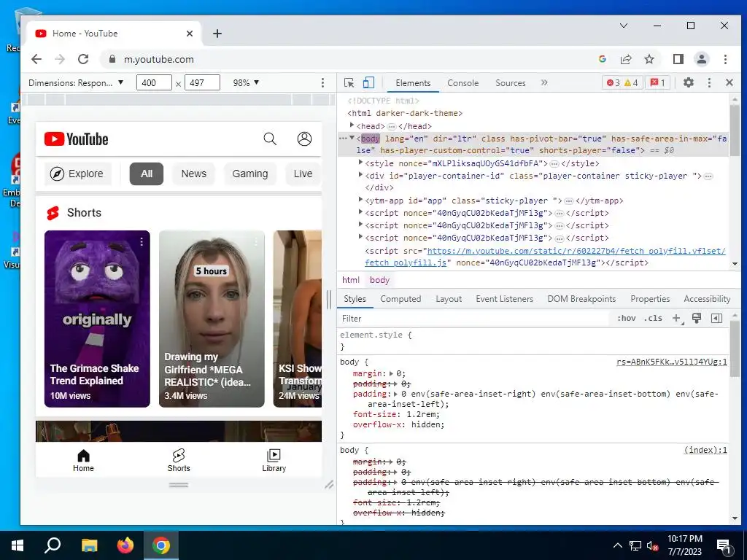Go to Shorts in bottom navigation
The width and height of the screenshot is (747, 560).
[179, 461]
